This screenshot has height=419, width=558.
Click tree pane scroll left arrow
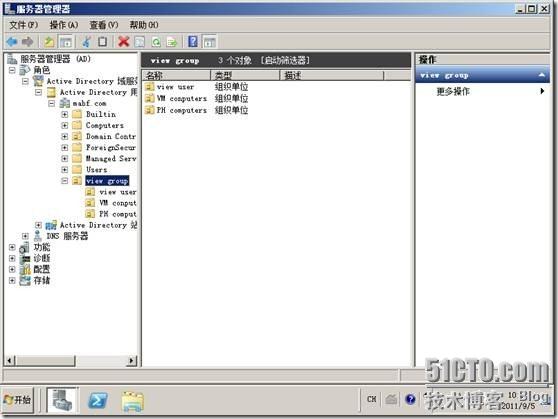coord(10,360)
